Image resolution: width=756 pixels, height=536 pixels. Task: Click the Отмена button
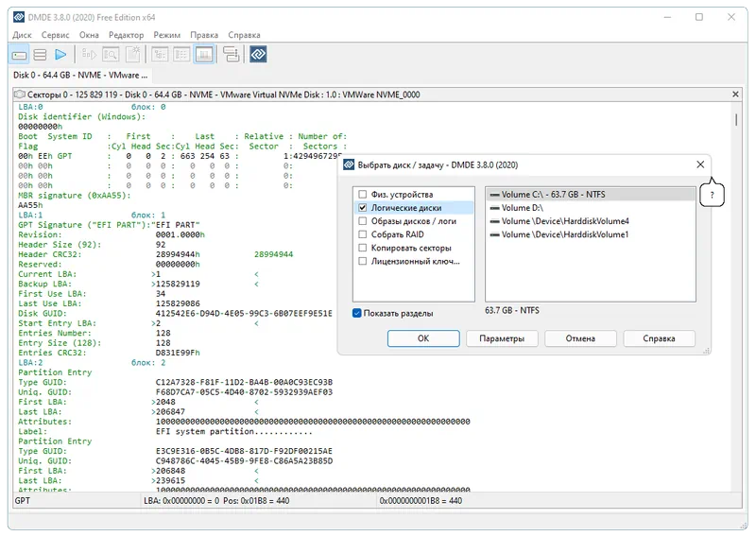point(579,338)
